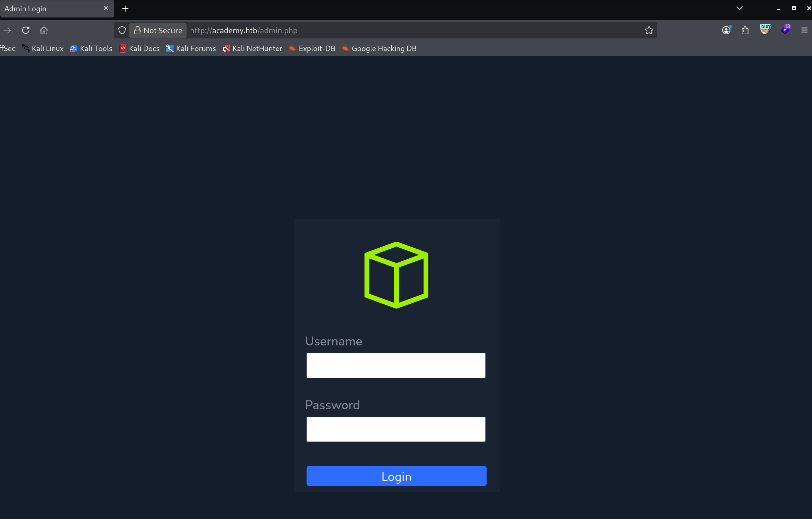Screen dimensions: 812x519
Task: Show the Not Secure connection info
Action: click(x=158, y=30)
